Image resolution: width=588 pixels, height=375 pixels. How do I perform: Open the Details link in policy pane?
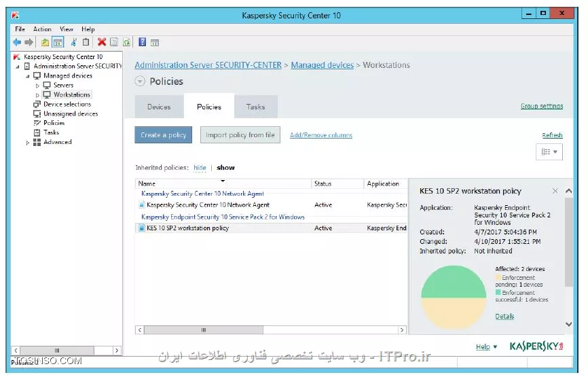504,316
